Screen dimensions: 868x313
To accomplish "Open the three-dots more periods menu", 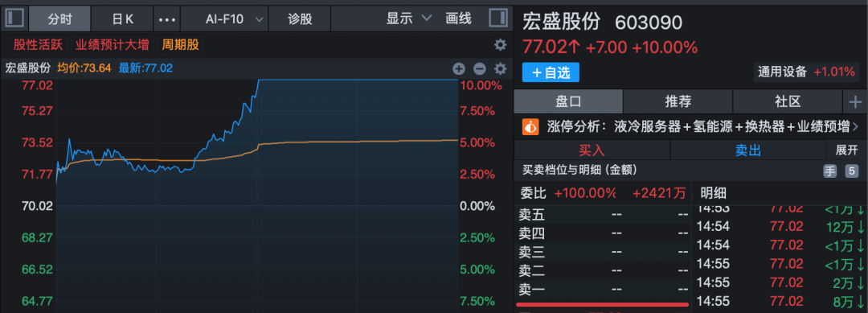I will pyautogui.click(x=166, y=19).
